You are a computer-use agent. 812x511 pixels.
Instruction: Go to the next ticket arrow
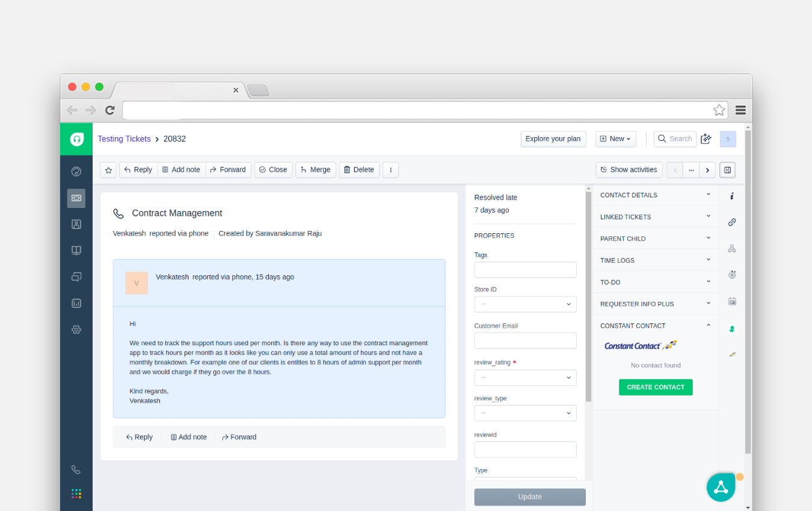(707, 170)
